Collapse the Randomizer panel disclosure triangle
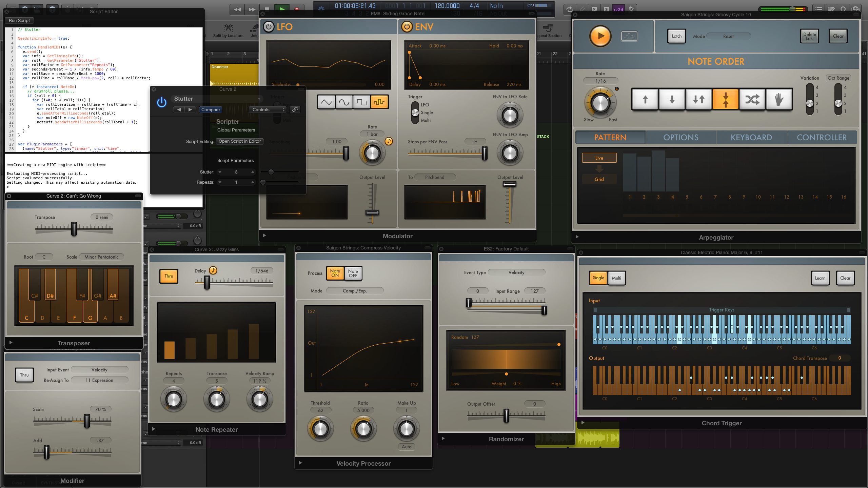Image resolution: width=868 pixels, height=488 pixels. (x=443, y=438)
